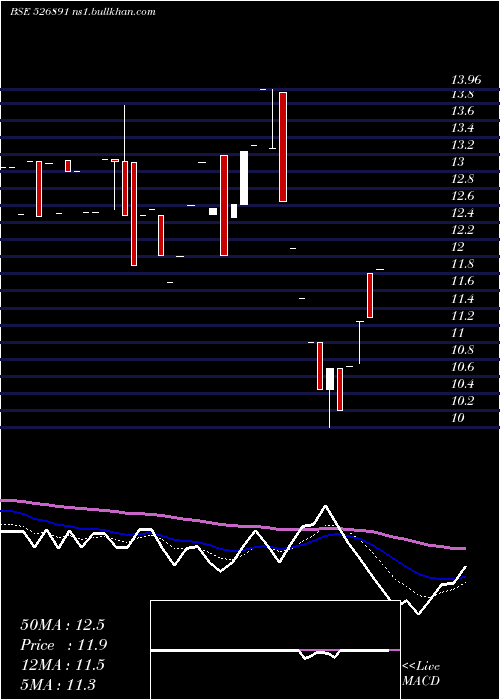
Task: Click the tall red candle from 13.8 to 12.6
Action: 283,147
